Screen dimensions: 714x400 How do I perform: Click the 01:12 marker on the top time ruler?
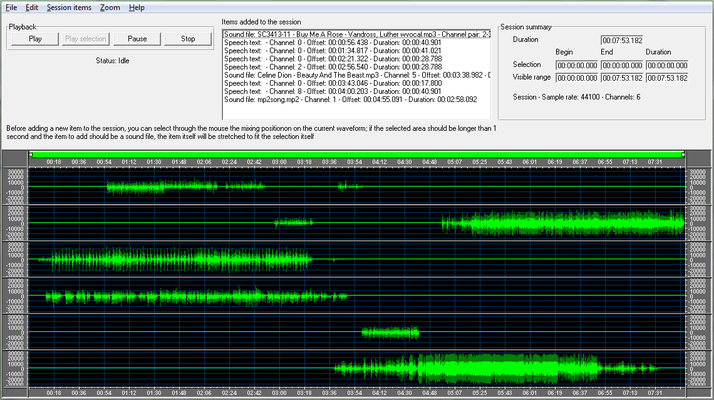pos(129,162)
